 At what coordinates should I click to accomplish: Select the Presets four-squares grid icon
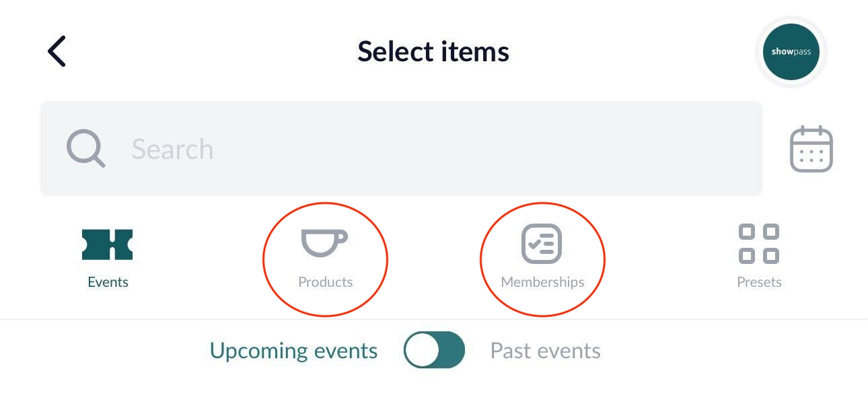[x=759, y=244]
